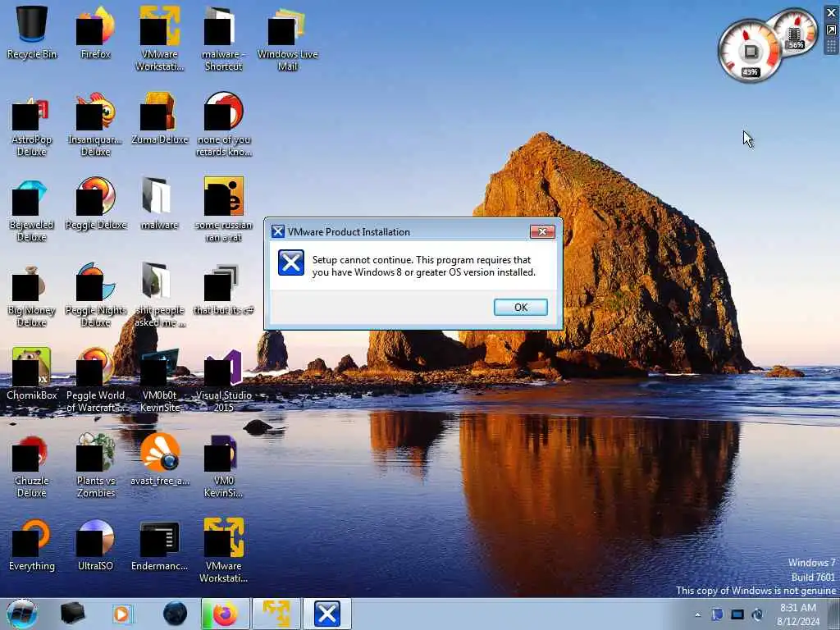
Task: Select the Zuma Deluxe desktop icon
Action: coord(159,118)
